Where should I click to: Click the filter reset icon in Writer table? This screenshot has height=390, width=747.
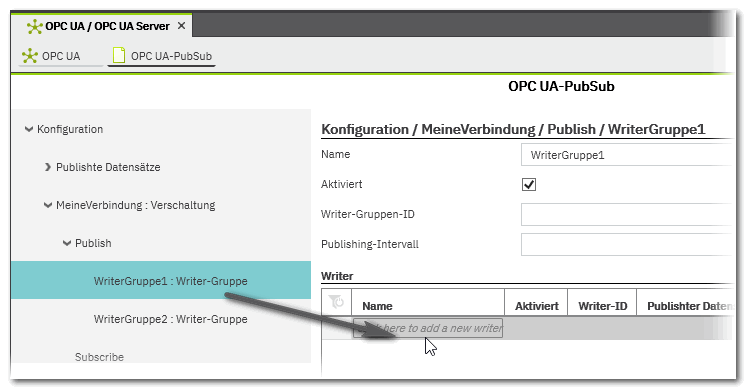(336, 302)
